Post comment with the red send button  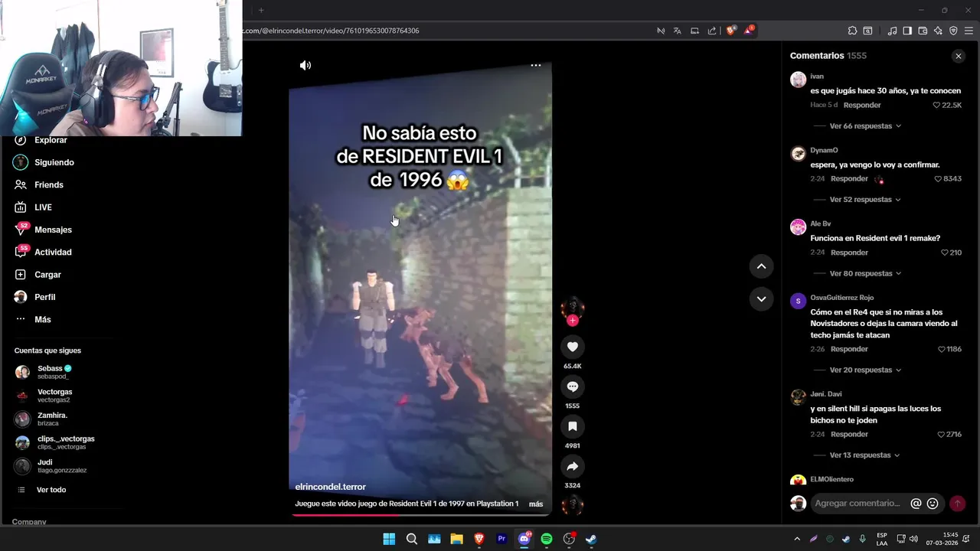pos(958,504)
